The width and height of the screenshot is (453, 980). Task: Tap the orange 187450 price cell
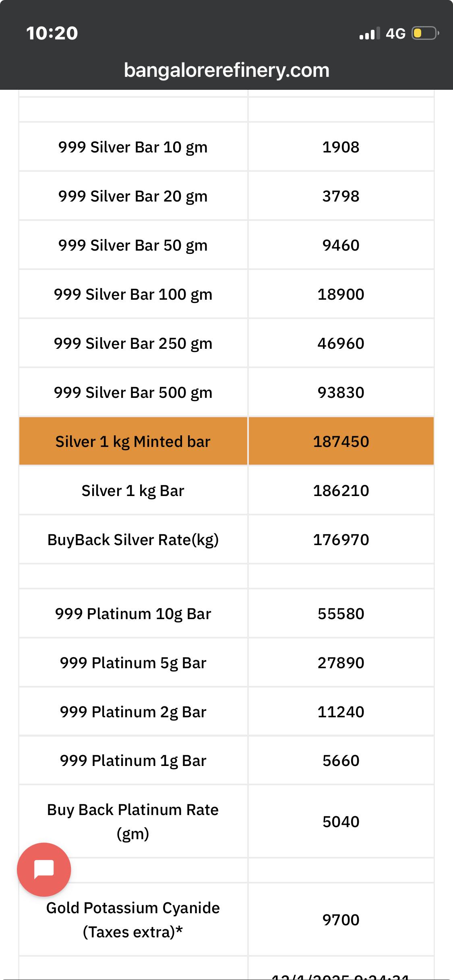pos(341,442)
